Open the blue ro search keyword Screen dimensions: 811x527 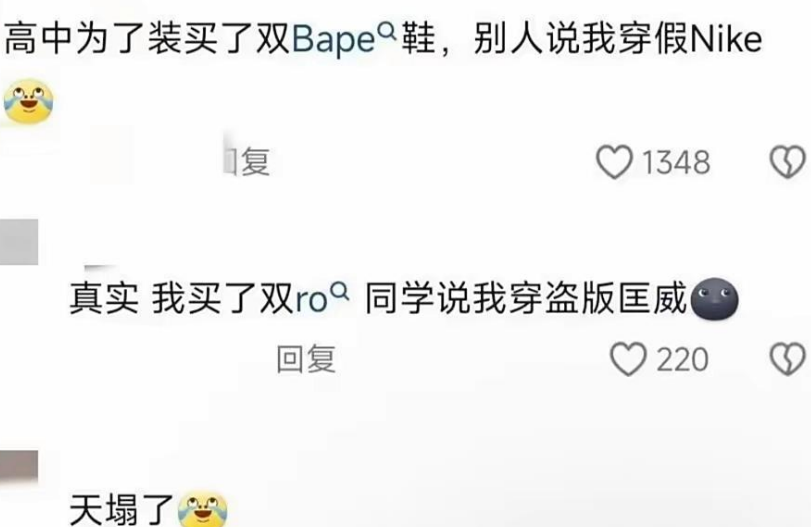tap(311, 300)
